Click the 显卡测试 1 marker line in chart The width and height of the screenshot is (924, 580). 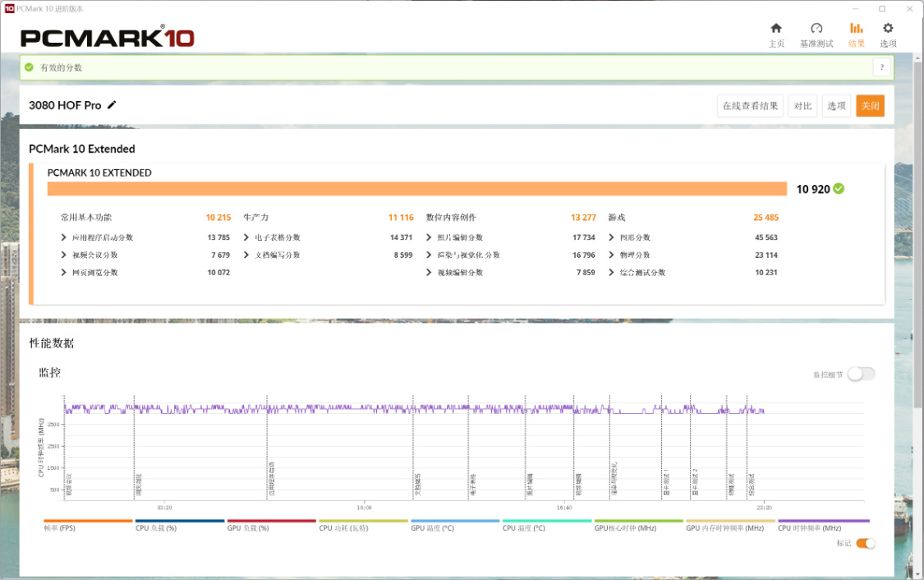662,447
